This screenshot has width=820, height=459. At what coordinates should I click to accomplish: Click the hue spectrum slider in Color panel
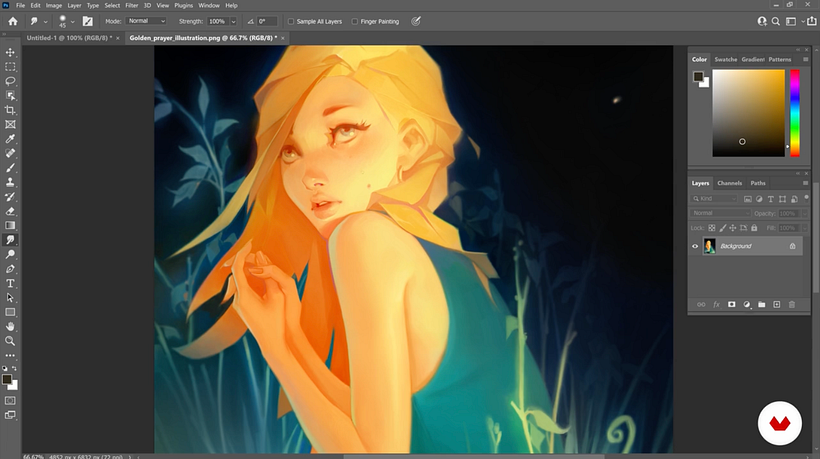pyautogui.click(x=795, y=113)
